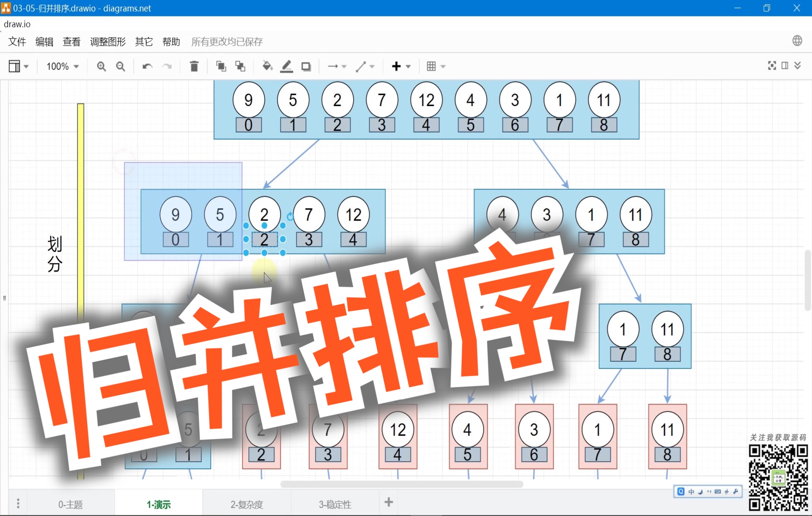Select circle 11 in the bottom pink box
Viewport: 812px width, 516px height.
[x=667, y=429]
